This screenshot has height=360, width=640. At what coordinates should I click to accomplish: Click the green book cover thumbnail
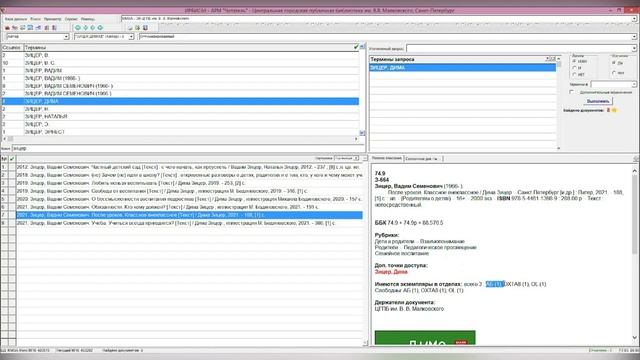425,338
